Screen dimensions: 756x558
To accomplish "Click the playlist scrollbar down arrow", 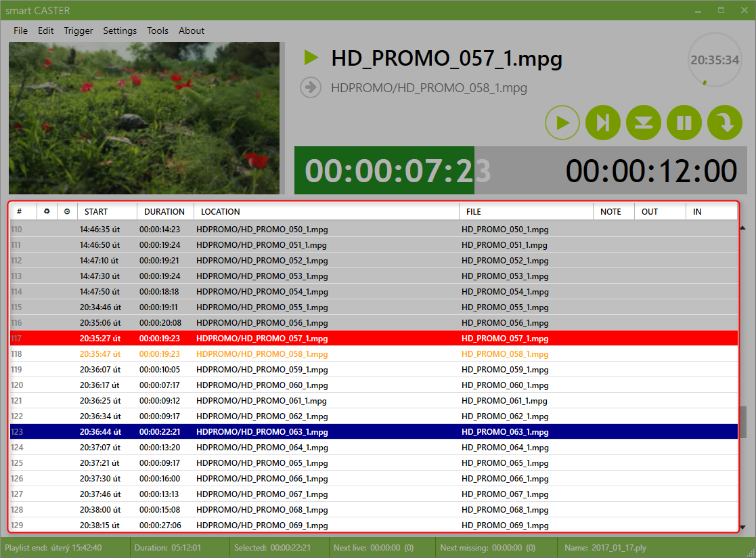I will [743, 527].
